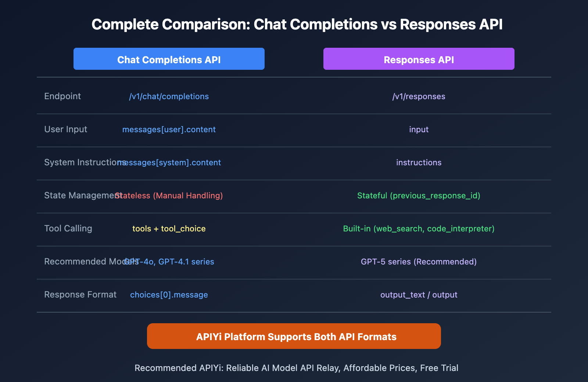Image resolution: width=588 pixels, height=382 pixels.
Task: Open the /v1/chat/completions endpoint link
Action: pyautogui.click(x=169, y=96)
